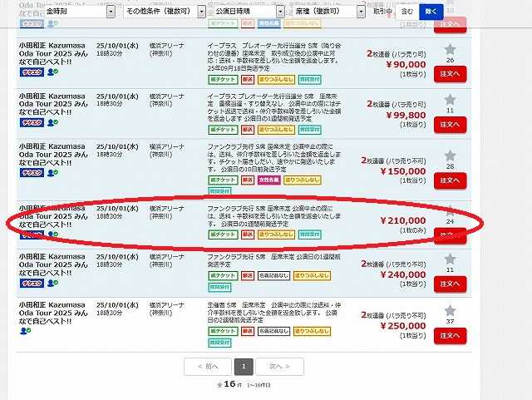Open the event title in the ¥150,000 row
The image size is (532, 400).
(x=53, y=155)
